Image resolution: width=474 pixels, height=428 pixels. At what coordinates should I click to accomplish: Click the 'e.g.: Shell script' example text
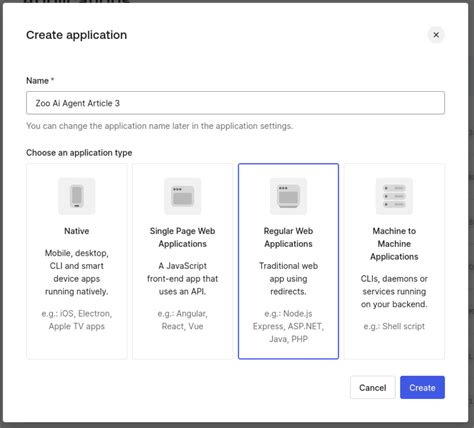(394, 326)
